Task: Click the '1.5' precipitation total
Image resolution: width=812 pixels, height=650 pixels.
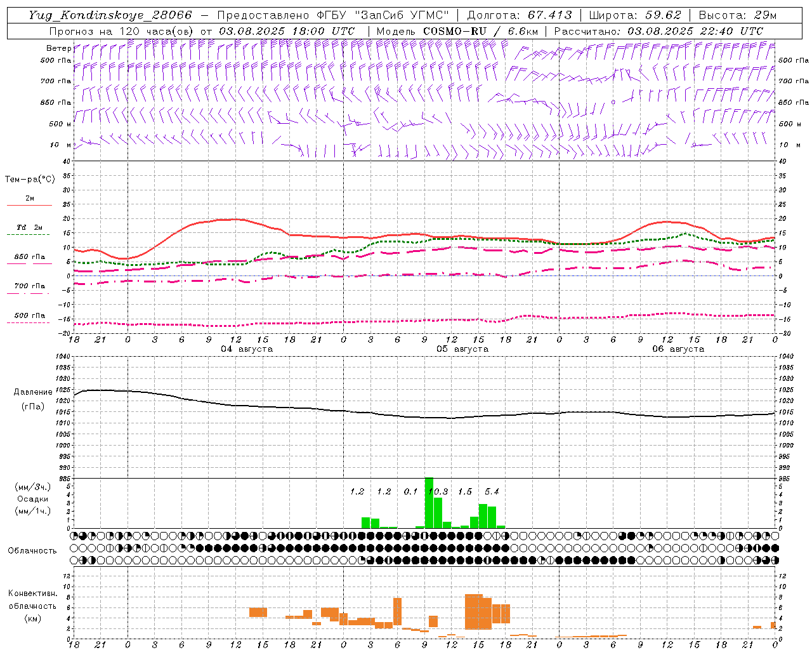Action: point(465,491)
